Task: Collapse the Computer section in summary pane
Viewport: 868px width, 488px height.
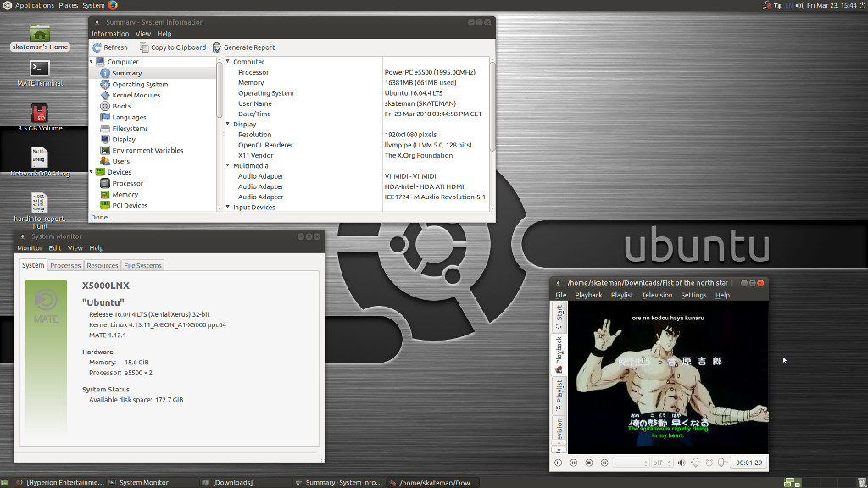Action: (227, 61)
